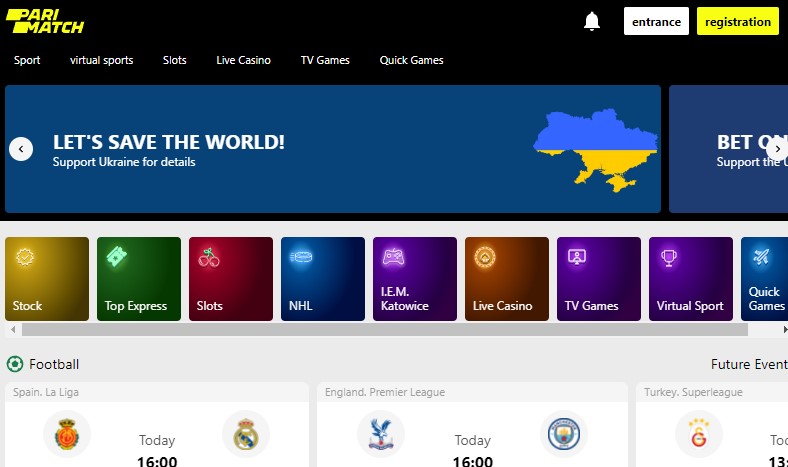Open the NHL tile
Screen dimensions: 788x467
[323, 279]
